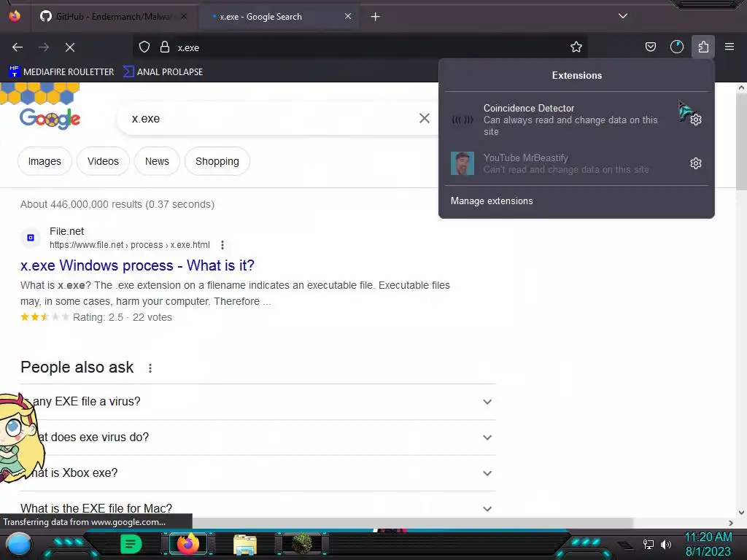The width and height of the screenshot is (747, 560).
Task: Clear the Google search box
Action: (424, 118)
